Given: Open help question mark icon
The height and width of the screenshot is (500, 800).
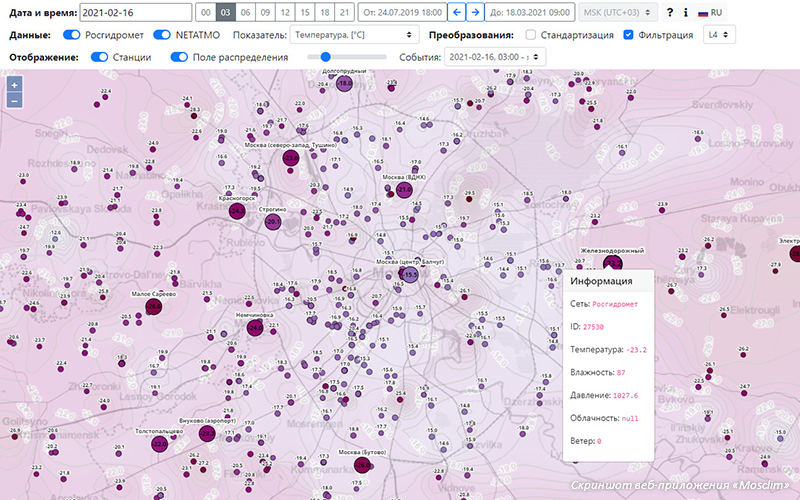Looking at the screenshot, I should tap(670, 12).
